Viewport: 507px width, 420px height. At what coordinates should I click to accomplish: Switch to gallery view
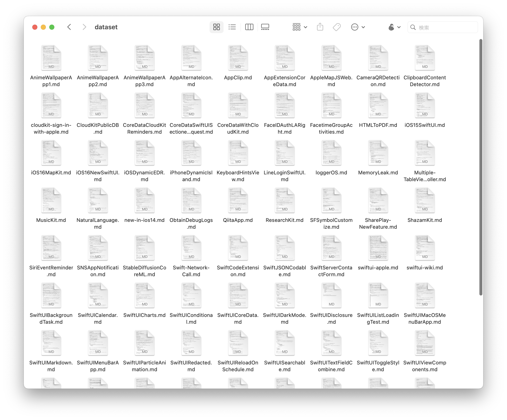tap(265, 27)
